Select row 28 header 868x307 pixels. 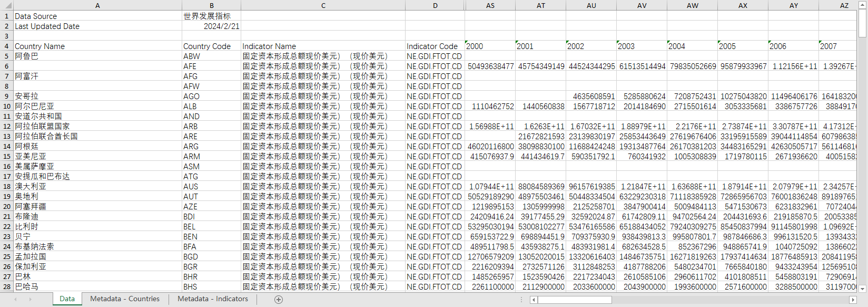[x=6, y=286]
